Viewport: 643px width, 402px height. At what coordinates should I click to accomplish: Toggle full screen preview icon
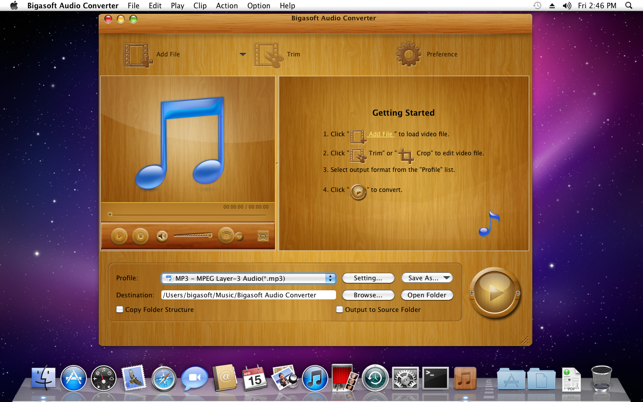(263, 236)
